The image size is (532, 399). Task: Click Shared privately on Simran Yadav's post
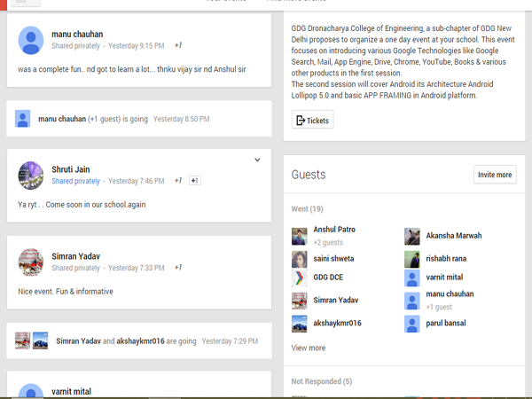point(75,268)
